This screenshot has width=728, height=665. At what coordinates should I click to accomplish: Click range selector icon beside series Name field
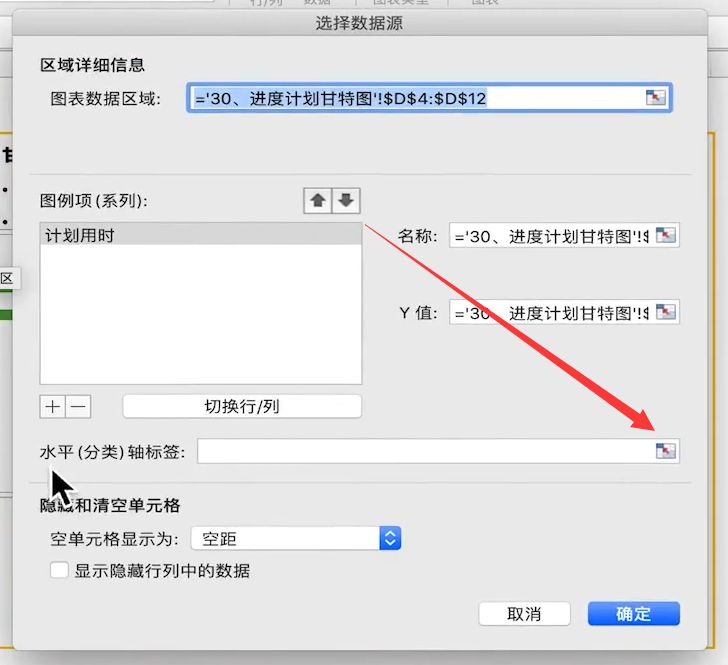pyautogui.click(x=666, y=235)
